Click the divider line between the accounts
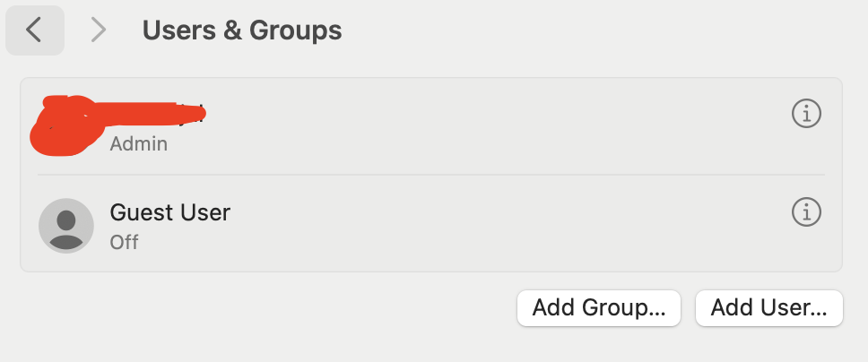Screen dimensions: 868x362 click(x=430, y=175)
